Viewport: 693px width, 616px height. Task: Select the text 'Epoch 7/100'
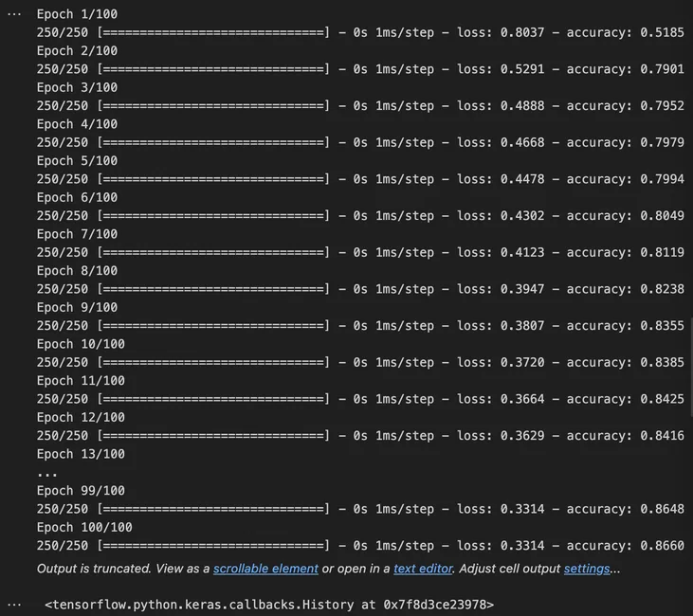pyautogui.click(x=77, y=234)
